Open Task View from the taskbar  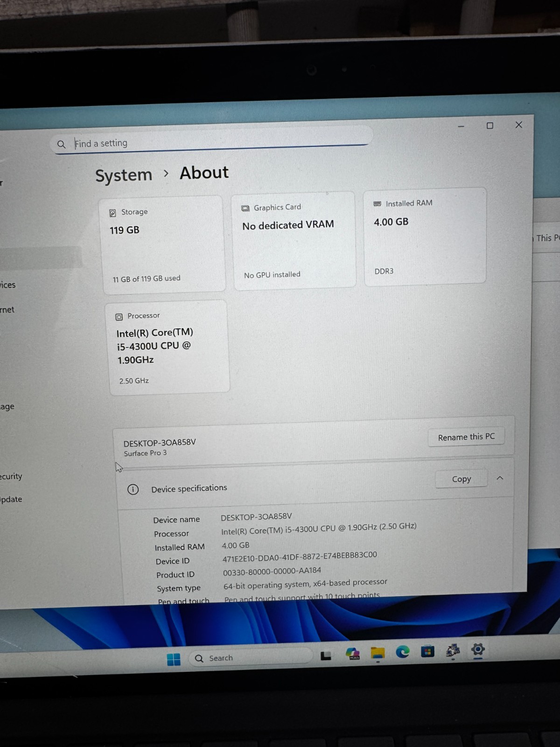[x=326, y=656]
